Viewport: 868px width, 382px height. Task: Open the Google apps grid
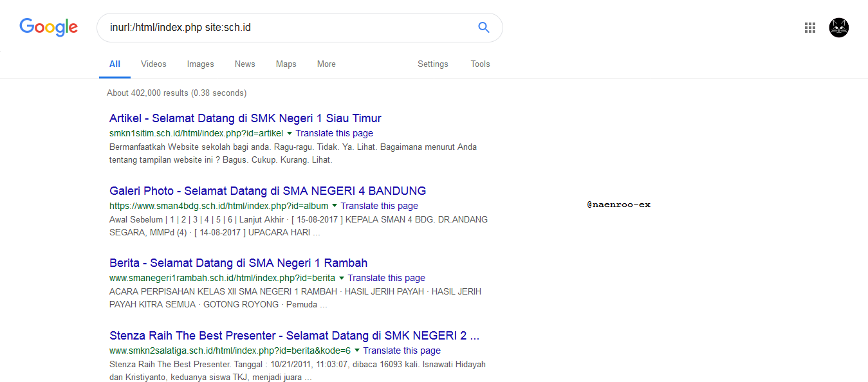810,28
